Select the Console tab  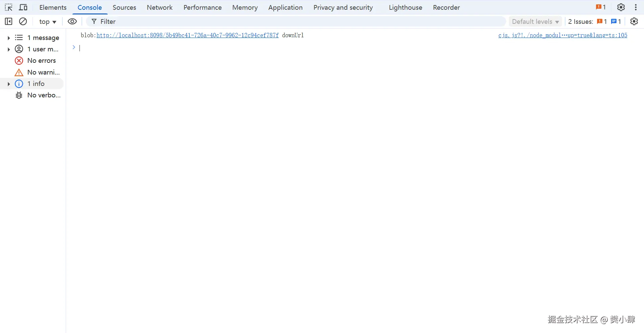(x=90, y=7)
